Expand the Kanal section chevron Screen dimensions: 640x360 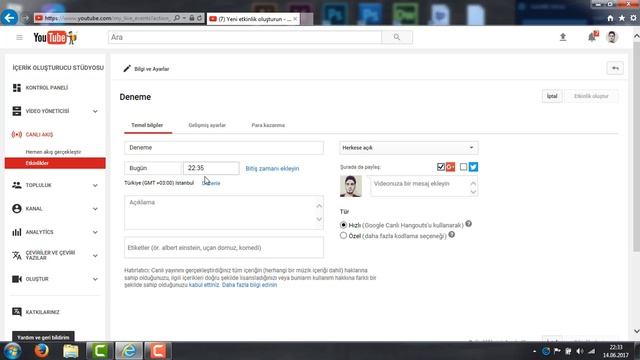coord(95,209)
